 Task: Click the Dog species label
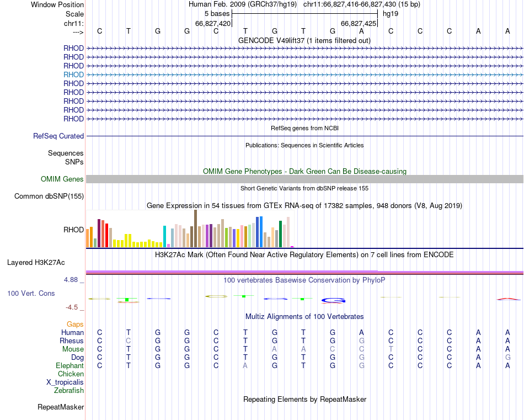click(x=78, y=358)
